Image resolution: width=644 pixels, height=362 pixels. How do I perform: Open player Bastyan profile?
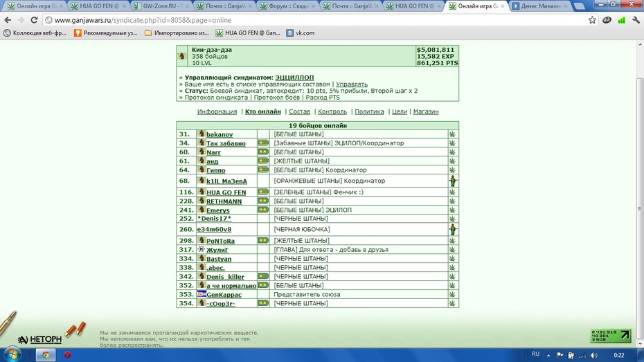[219, 259]
